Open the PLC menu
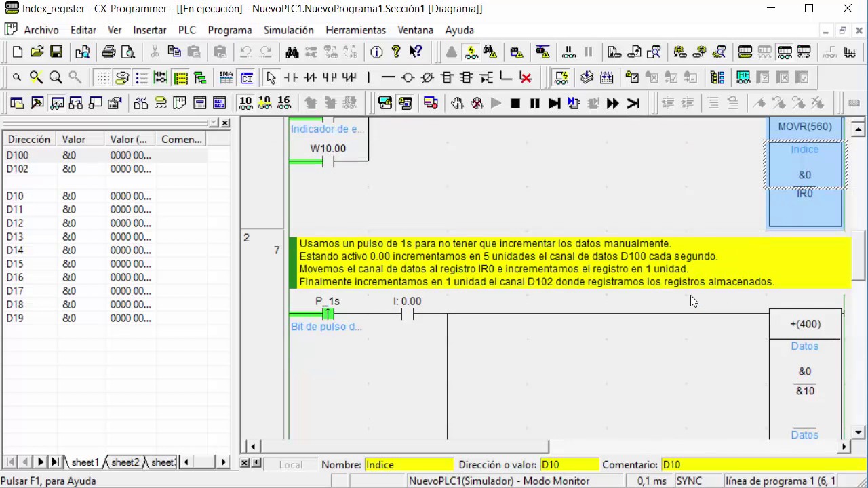The height and width of the screenshot is (488, 868). click(x=187, y=30)
